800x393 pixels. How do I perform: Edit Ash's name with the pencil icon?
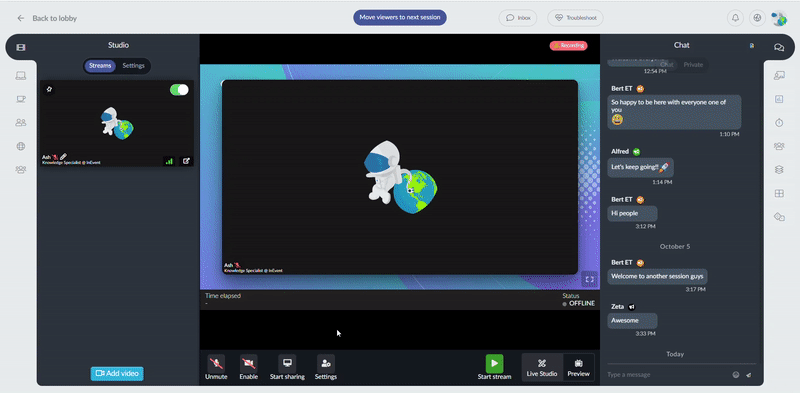(63, 157)
